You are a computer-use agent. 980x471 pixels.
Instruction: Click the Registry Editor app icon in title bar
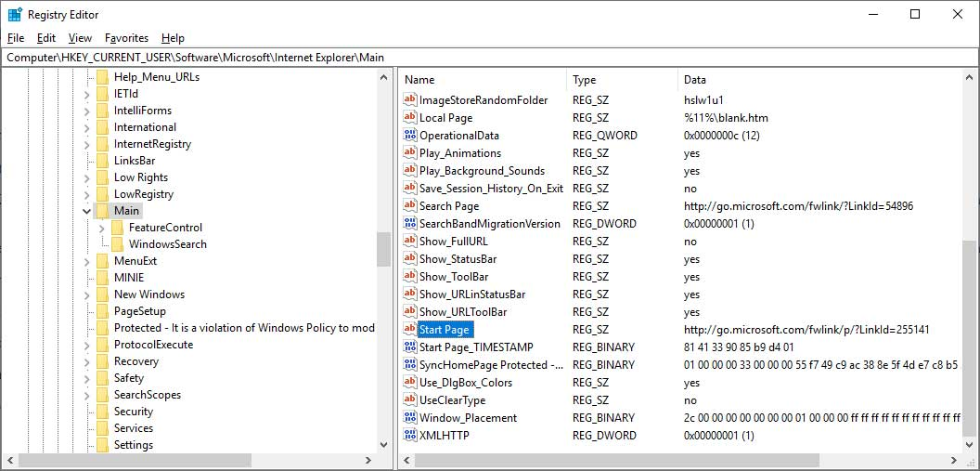pyautogui.click(x=14, y=14)
